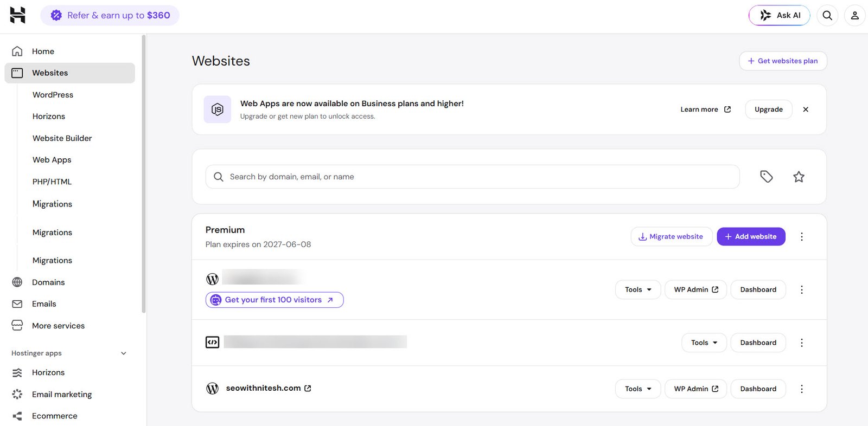
Task: Open WordPress submenu item
Action: tap(53, 94)
